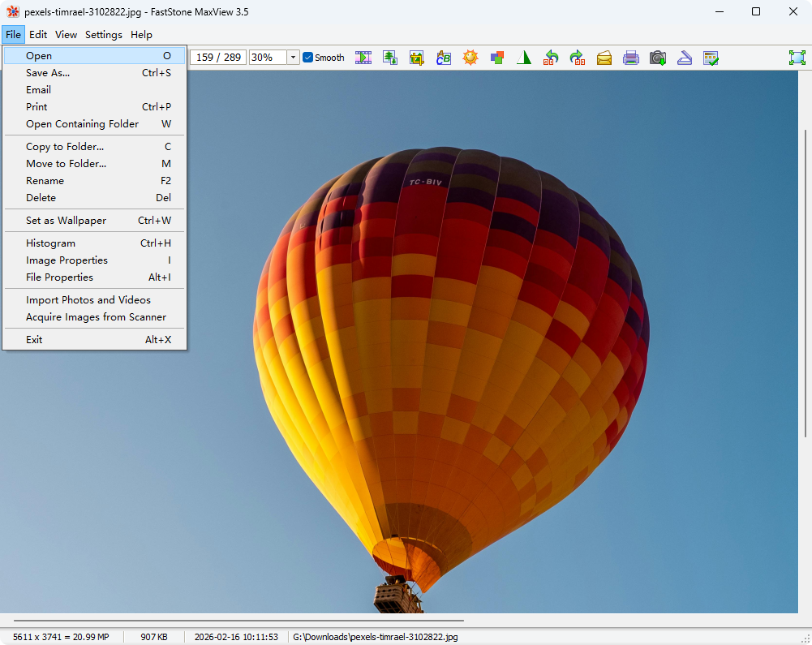This screenshot has height=645, width=812.
Task: Rotate image right with the toolbar icon
Action: [578, 58]
